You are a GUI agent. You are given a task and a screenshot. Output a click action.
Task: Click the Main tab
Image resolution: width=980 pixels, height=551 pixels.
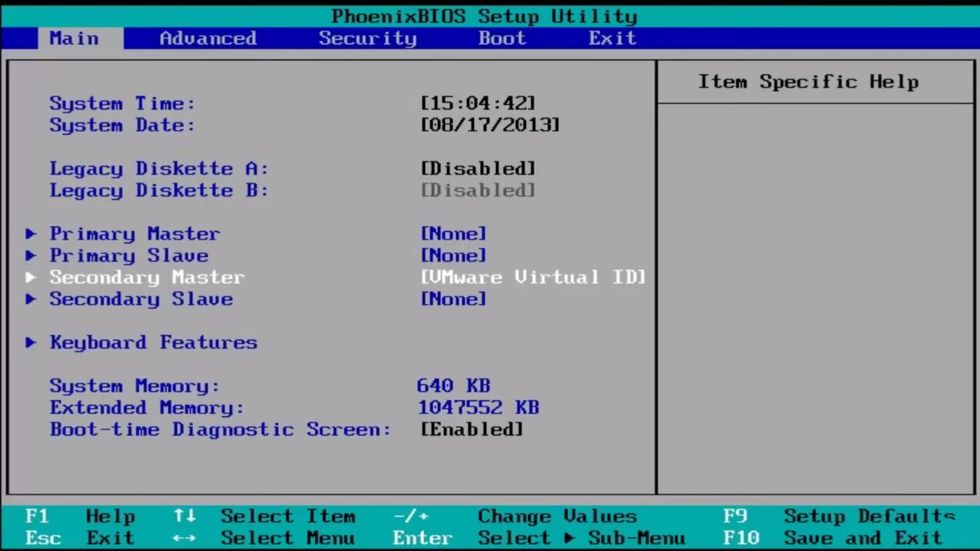coord(74,38)
